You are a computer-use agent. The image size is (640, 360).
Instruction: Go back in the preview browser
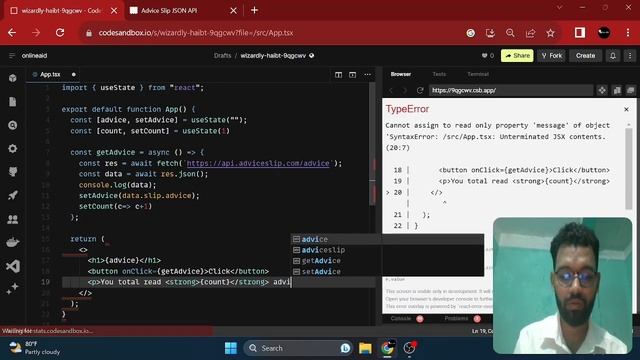click(x=391, y=90)
